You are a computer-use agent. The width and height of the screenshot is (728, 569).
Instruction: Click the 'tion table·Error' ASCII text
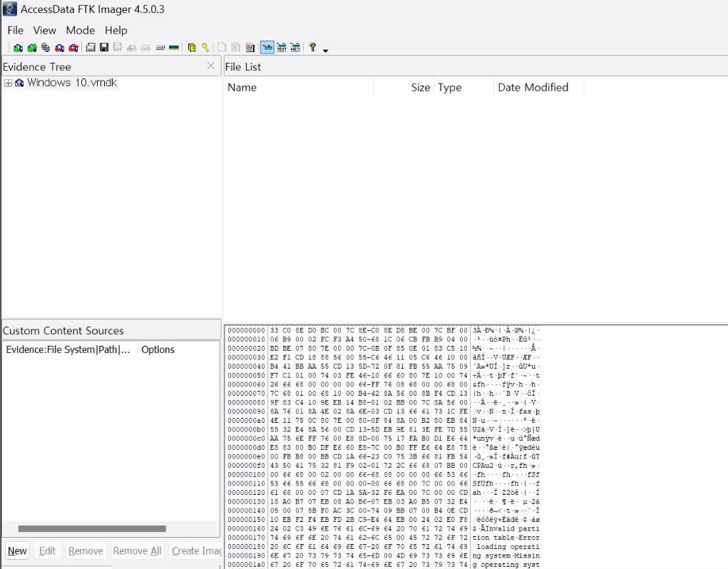click(x=506, y=538)
